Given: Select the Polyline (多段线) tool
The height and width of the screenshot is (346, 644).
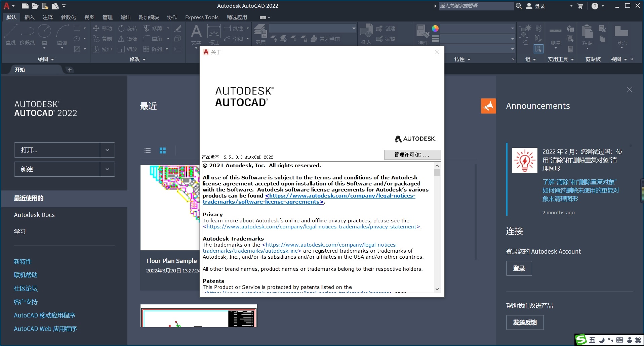Looking at the screenshot, I should 27,35.
